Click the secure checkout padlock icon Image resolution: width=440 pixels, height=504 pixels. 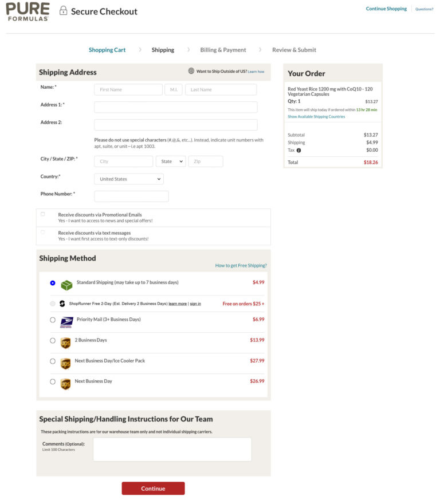coord(63,11)
